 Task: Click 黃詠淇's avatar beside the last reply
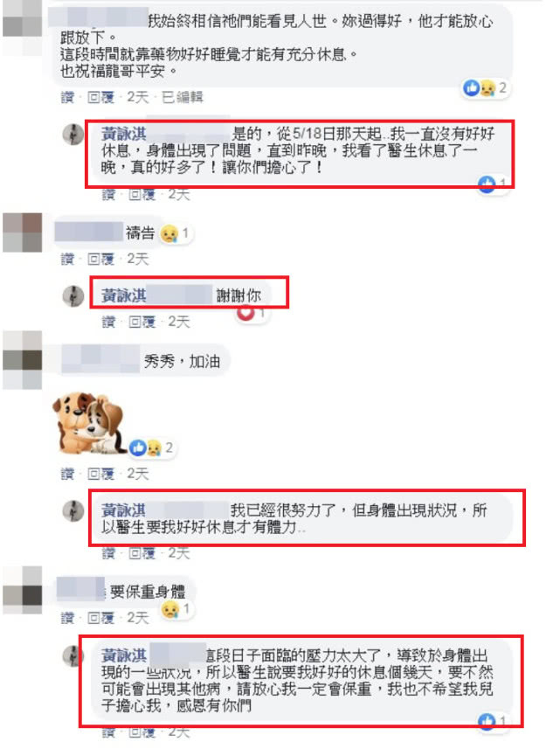[x=73, y=655]
